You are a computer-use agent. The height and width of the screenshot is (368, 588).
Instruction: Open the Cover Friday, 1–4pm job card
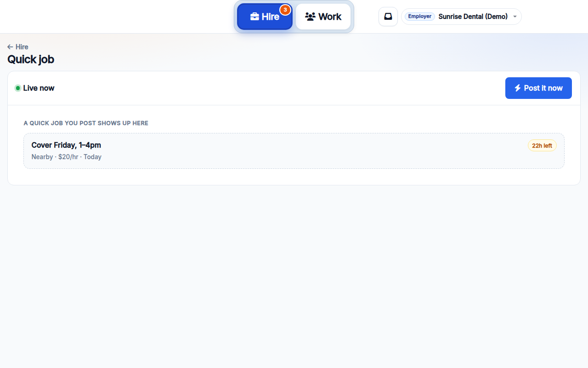point(294,151)
